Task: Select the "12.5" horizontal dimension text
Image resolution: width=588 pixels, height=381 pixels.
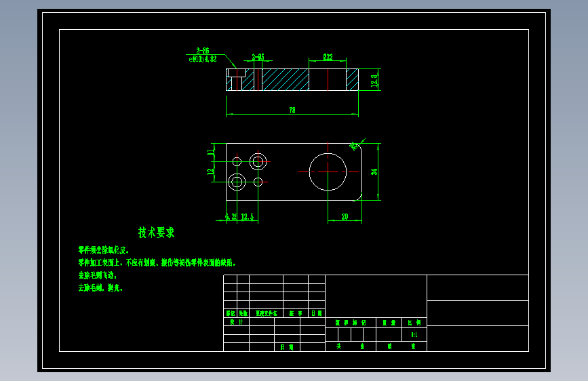Action: click(248, 217)
